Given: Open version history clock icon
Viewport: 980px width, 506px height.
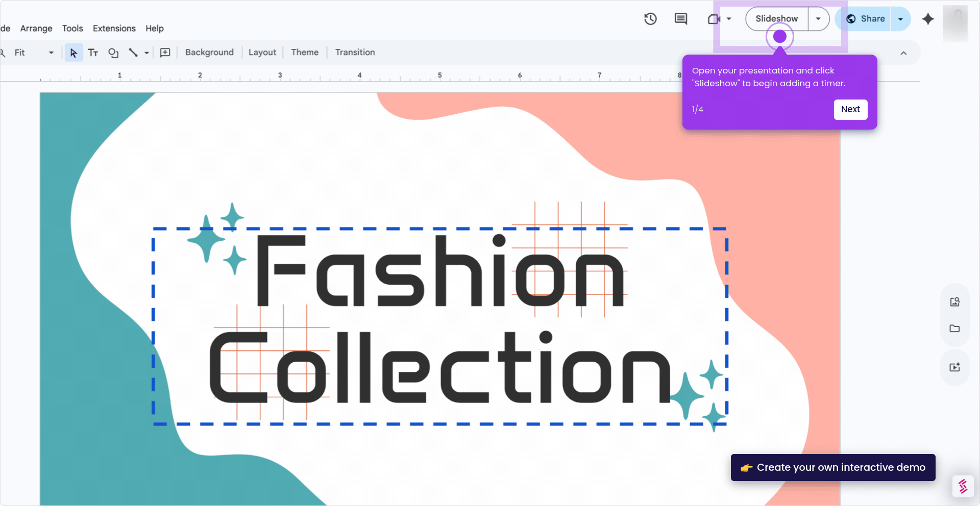Looking at the screenshot, I should tap(650, 19).
